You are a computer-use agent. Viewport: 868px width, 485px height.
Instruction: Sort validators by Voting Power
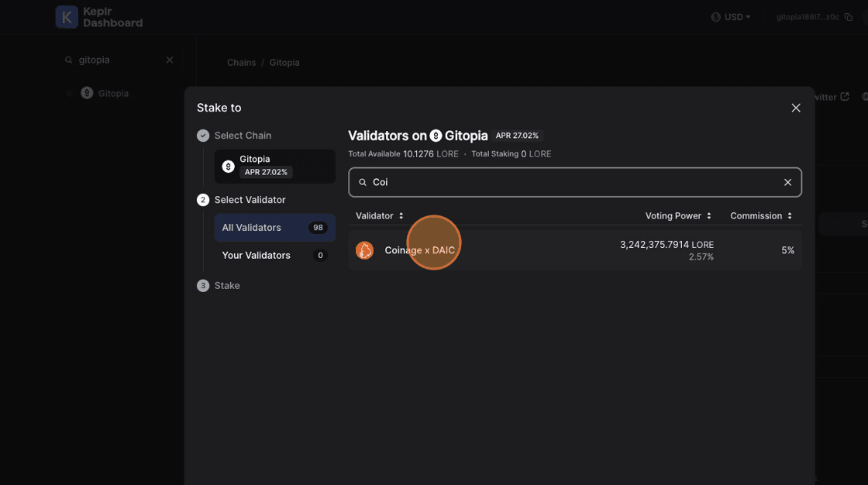(x=678, y=216)
